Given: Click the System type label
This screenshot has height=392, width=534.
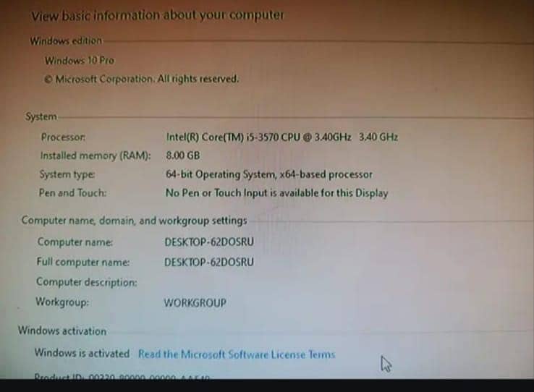Looking at the screenshot, I should click(x=67, y=174).
